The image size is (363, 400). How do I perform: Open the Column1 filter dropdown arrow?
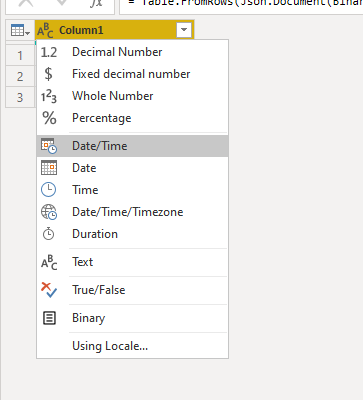[184, 30]
